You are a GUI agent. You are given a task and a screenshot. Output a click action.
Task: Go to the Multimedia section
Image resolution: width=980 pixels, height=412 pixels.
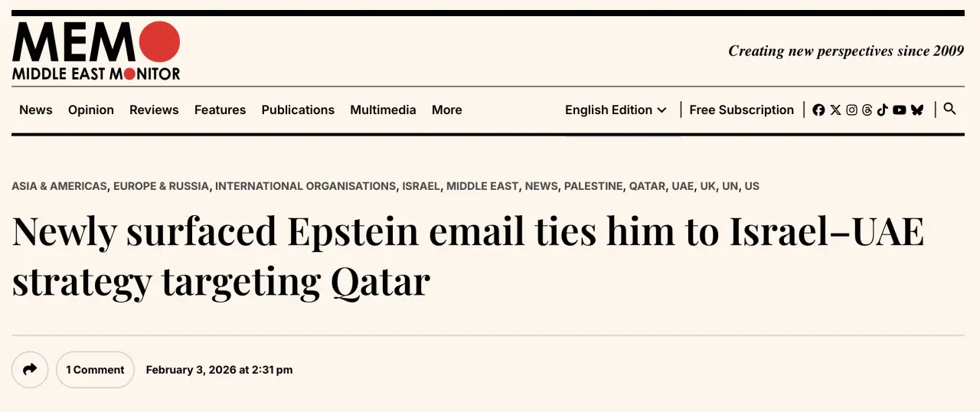click(383, 110)
